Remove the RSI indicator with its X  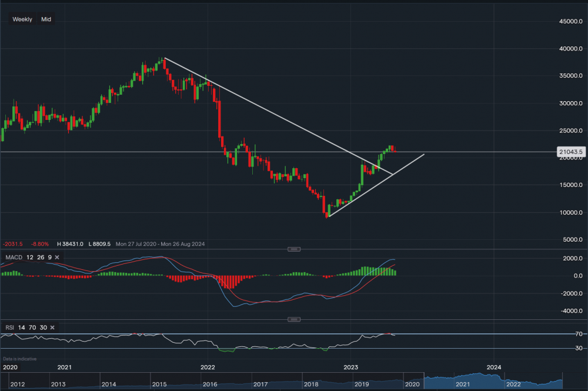(52, 327)
